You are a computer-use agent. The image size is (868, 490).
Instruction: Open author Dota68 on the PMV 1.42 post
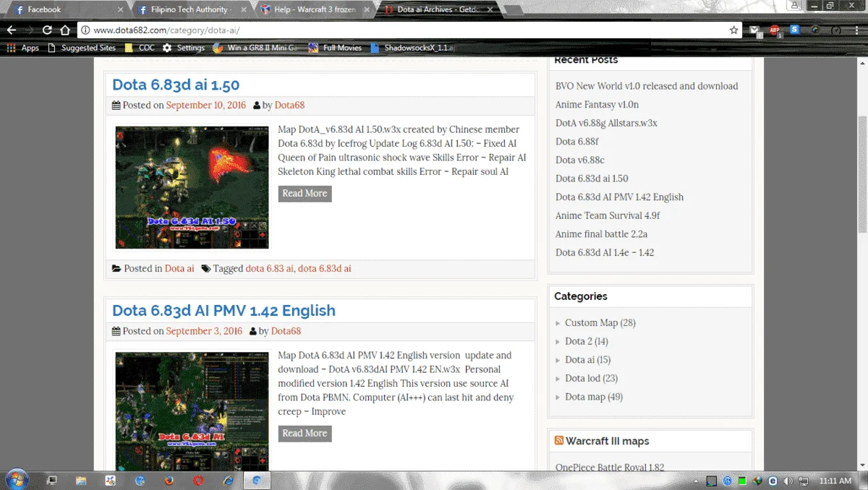click(x=286, y=331)
